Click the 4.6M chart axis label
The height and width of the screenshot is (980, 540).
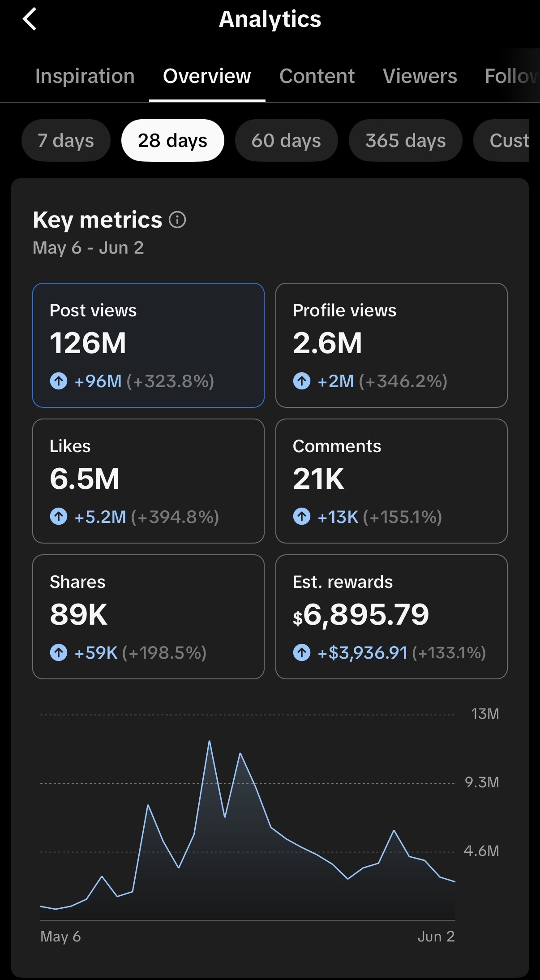481,851
